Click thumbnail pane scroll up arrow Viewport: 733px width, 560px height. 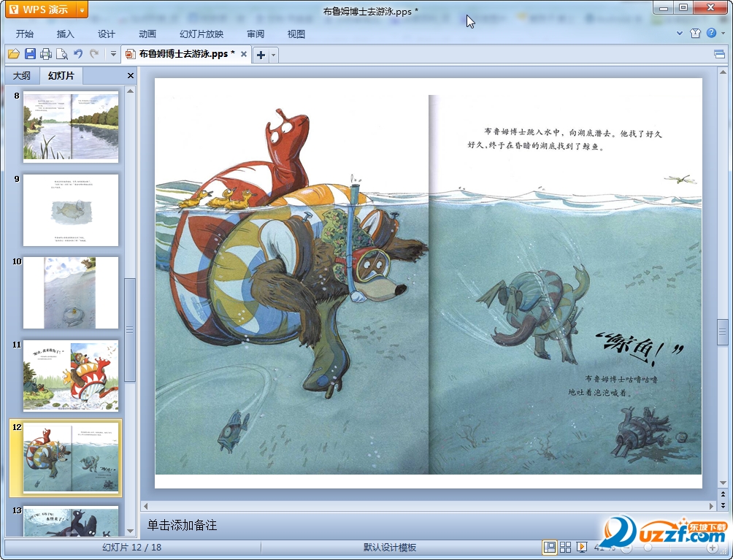(131, 91)
